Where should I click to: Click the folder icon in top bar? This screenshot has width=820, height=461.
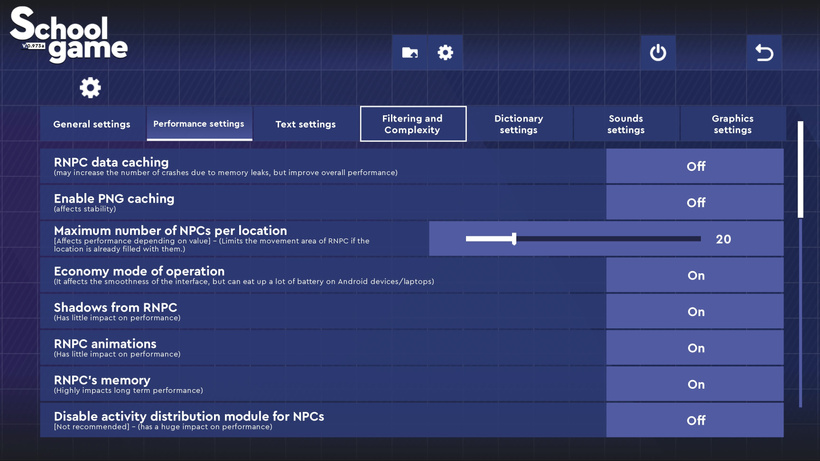pyautogui.click(x=410, y=53)
